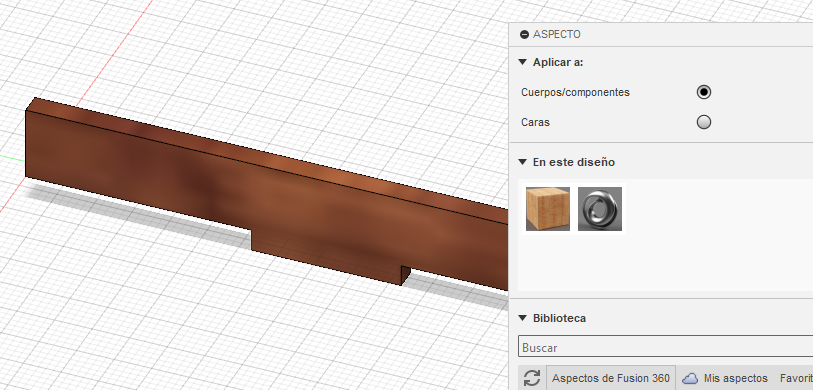Collapse the ASPECTO panel using minus icon
The width and height of the screenshot is (813, 390).
click(x=524, y=35)
